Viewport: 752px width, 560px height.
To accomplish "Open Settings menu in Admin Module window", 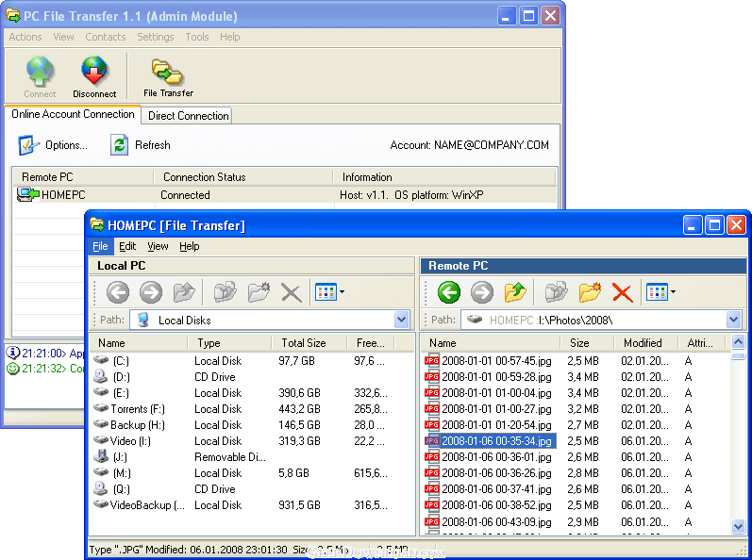I will [x=155, y=37].
